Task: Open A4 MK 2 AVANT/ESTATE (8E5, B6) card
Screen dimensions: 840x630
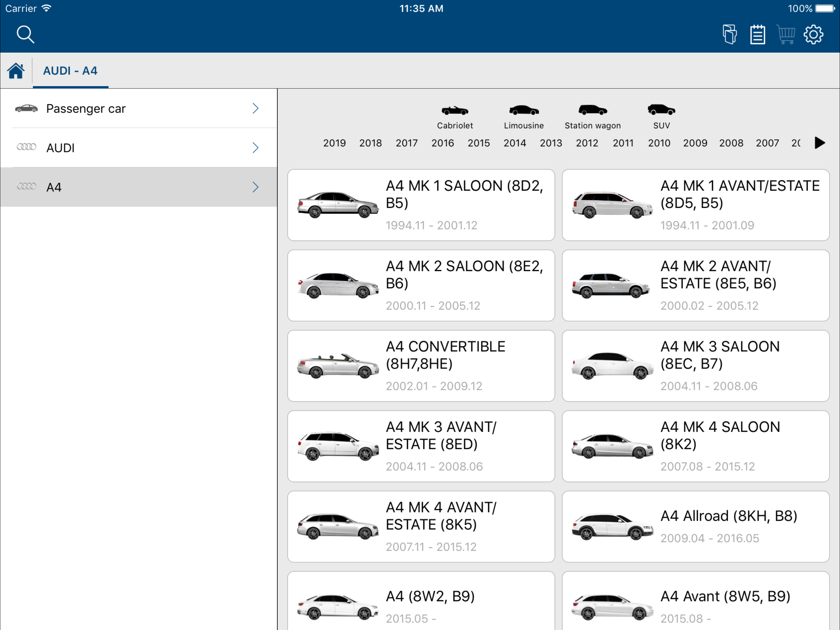Action: click(695, 285)
